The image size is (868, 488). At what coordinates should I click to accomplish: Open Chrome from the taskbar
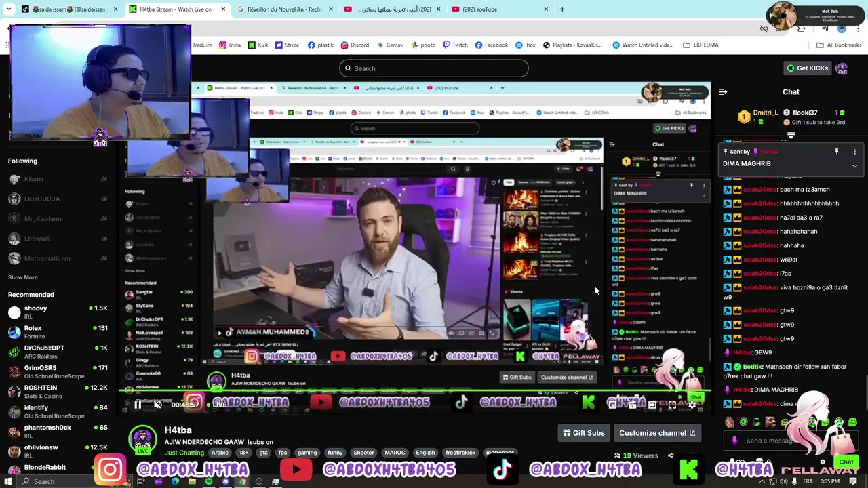(242, 481)
